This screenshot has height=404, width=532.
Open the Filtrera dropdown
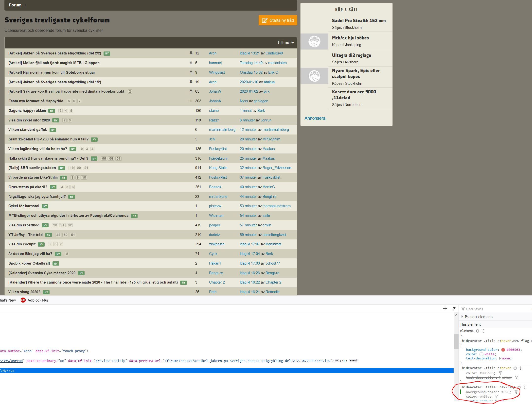(286, 43)
